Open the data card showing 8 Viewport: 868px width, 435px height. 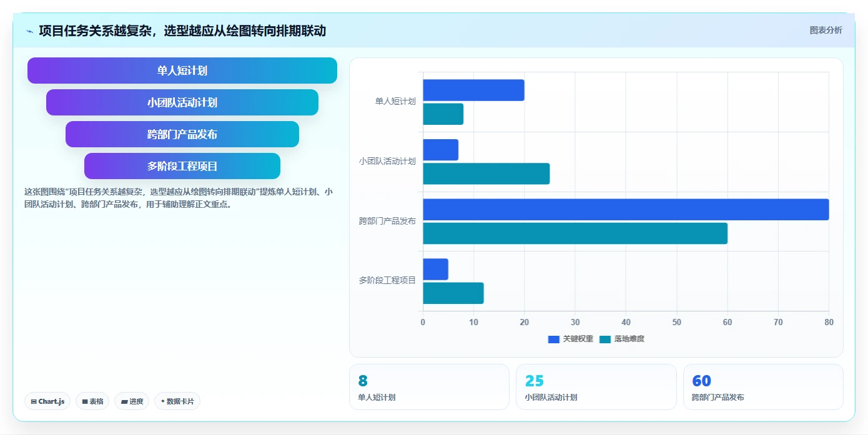click(429, 387)
